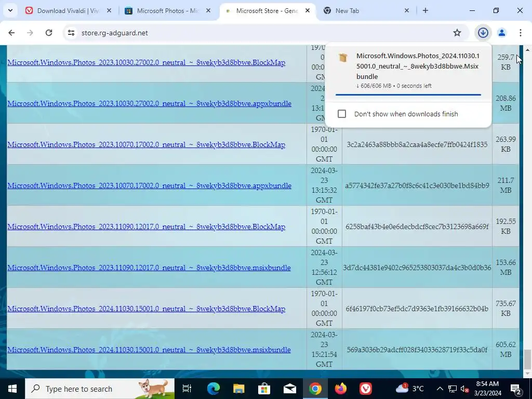The width and height of the screenshot is (532, 399).
Task: Open the Windows Start menu
Action: click(12, 389)
